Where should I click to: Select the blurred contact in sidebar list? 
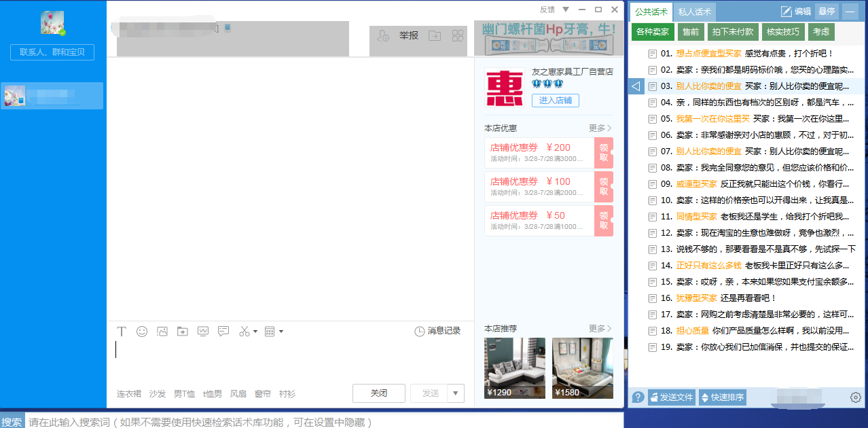coord(52,96)
